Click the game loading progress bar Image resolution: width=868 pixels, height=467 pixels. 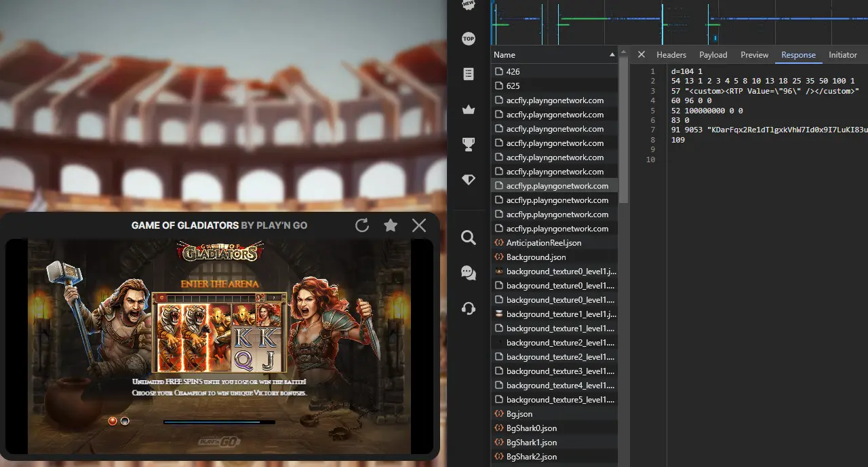click(x=220, y=422)
